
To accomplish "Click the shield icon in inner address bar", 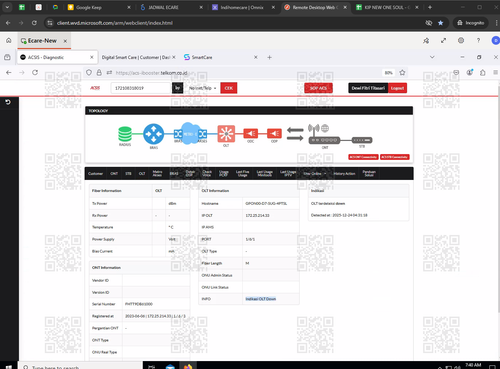I will click(x=89, y=72).
